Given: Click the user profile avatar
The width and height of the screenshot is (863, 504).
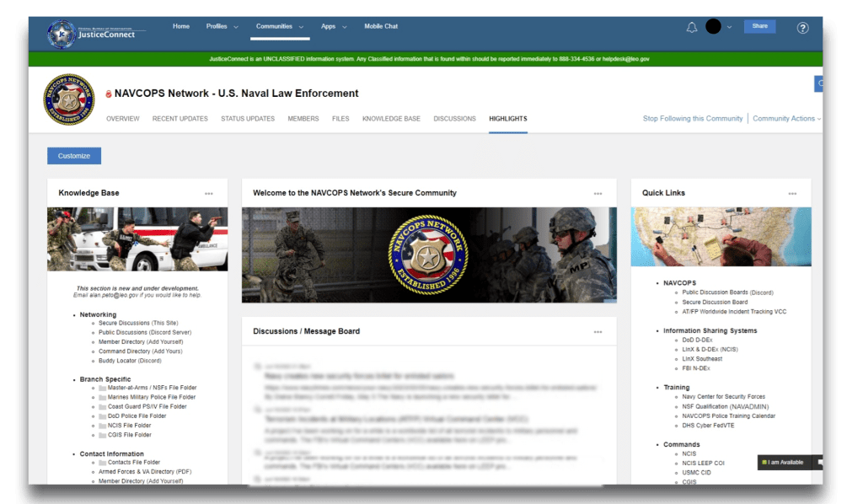Looking at the screenshot, I should [713, 27].
